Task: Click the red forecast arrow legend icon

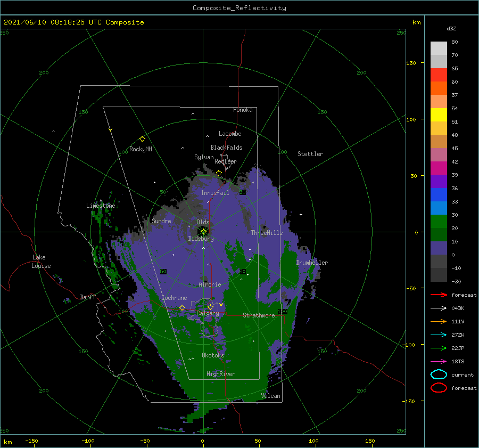Action: click(439, 295)
